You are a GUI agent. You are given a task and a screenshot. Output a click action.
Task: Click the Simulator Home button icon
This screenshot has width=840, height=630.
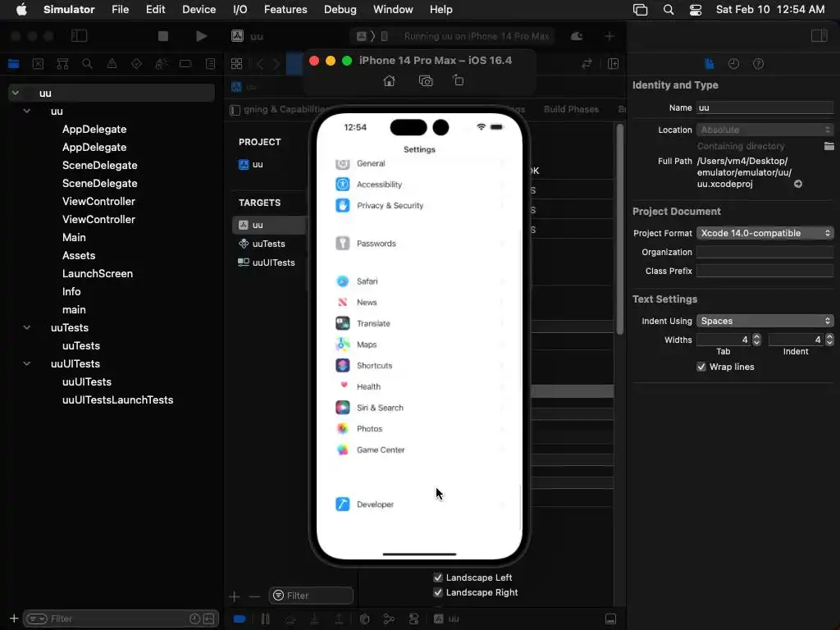click(390, 81)
